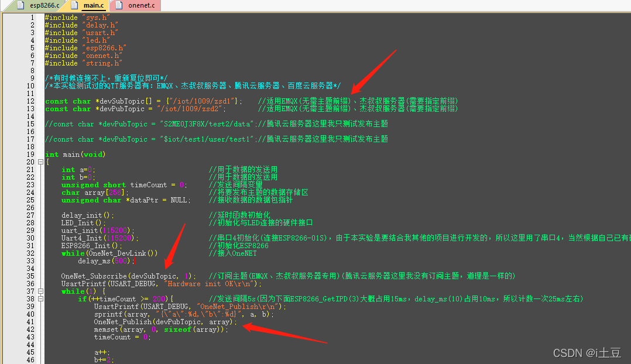The height and width of the screenshot is (364, 631).
Task: Click the b+=2; line
Action: tap(104, 360)
